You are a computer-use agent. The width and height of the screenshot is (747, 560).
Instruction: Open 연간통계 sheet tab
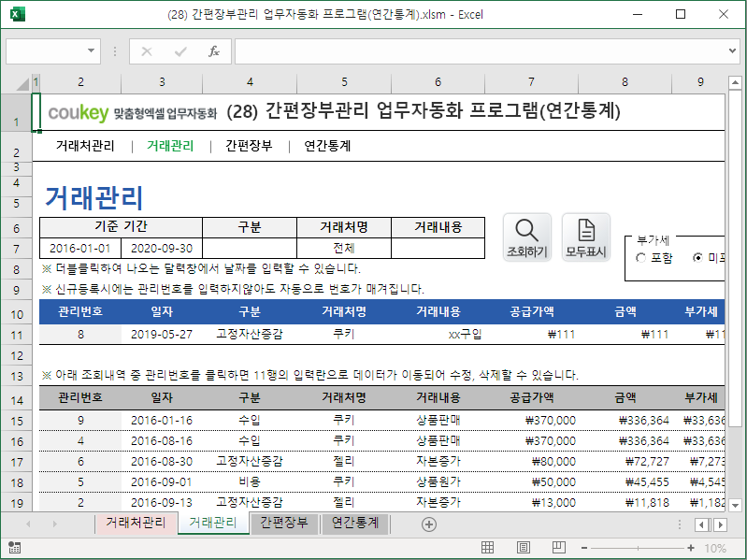(x=355, y=523)
